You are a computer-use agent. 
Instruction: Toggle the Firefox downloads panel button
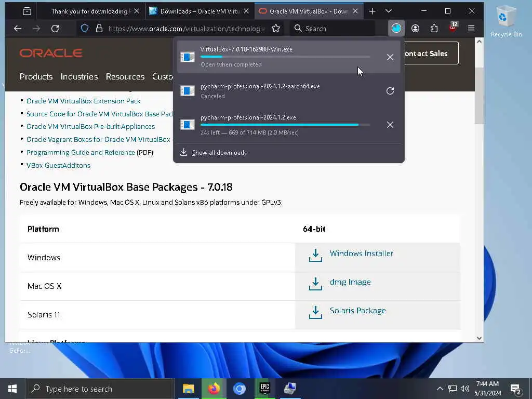point(396,29)
